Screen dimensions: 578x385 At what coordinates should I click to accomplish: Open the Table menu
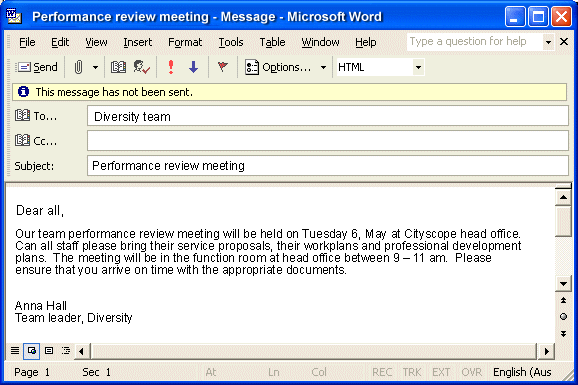tap(272, 42)
